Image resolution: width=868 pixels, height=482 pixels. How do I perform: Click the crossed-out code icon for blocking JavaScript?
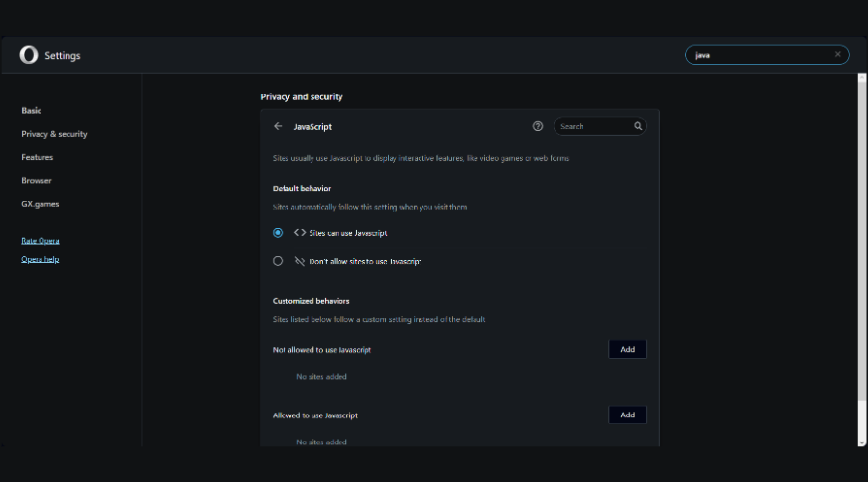pos(300,261)
